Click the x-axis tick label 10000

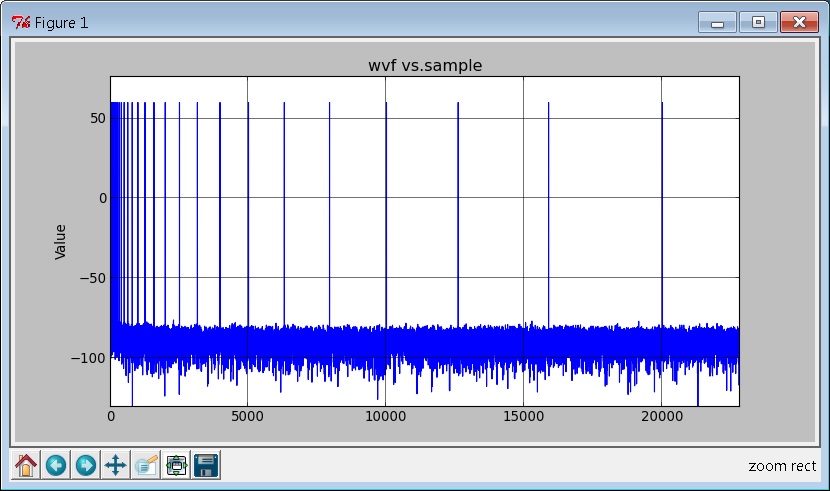[x=385, y=416]
